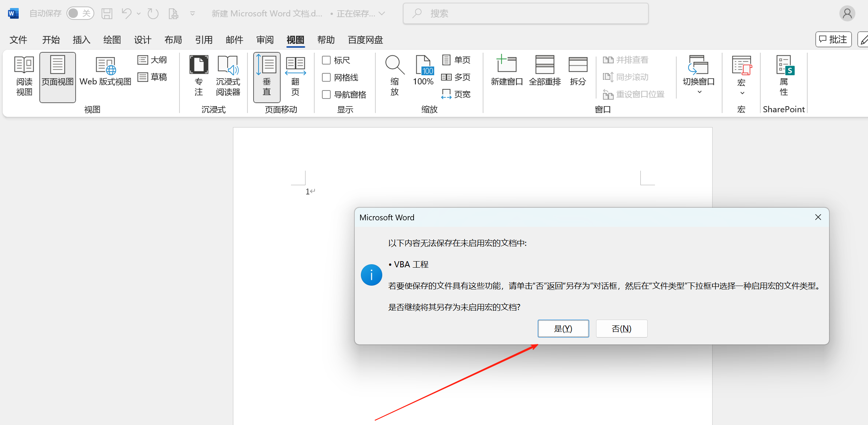The image size is (868, 425).
Task: Enable Focus (专注) mode
Action: click(199, 76)
